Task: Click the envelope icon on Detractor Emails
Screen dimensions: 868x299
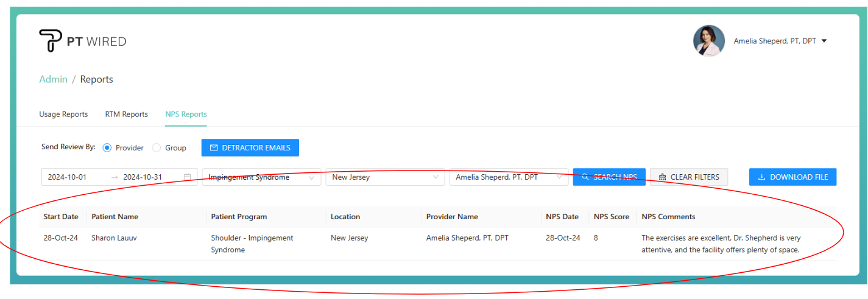Action: click(214, 147)
